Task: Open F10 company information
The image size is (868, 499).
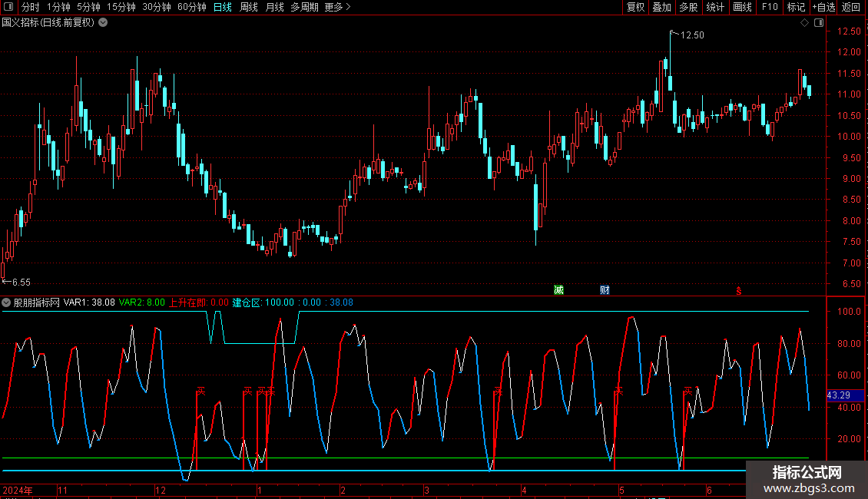Action: tap(770, 7)
